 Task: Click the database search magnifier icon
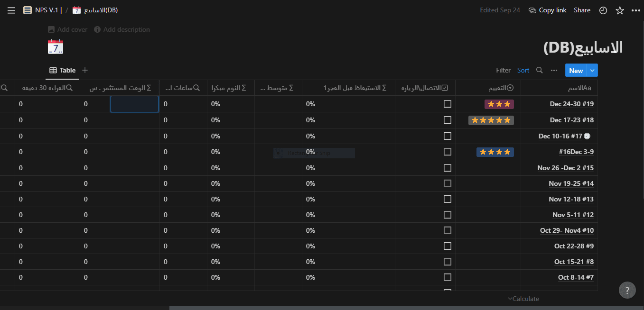tap(539, 70)
